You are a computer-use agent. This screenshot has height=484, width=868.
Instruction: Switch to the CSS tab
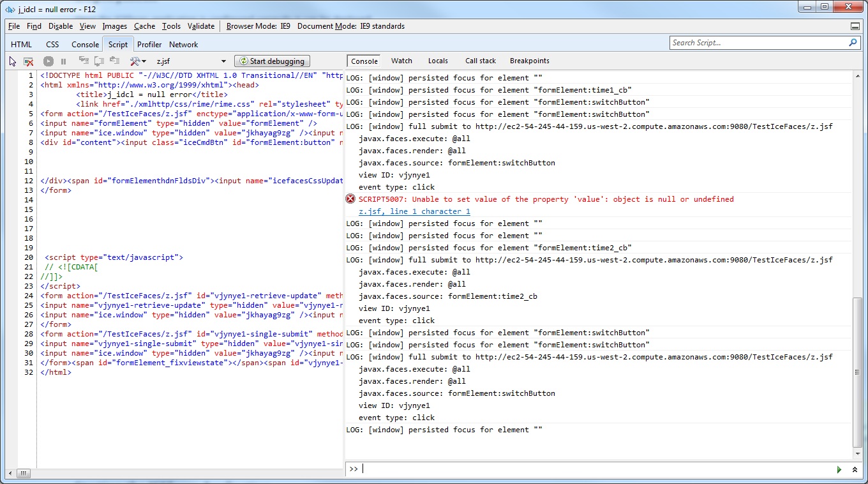pos(52,45)
